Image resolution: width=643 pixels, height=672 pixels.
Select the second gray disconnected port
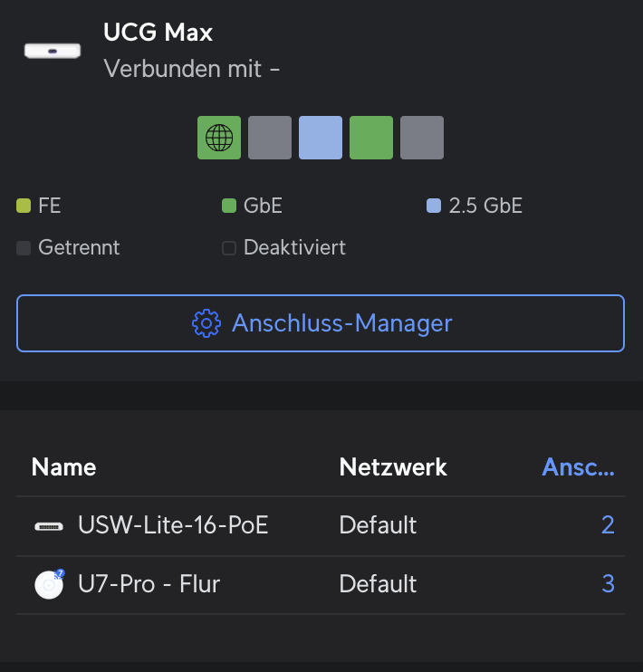[270, 138]
